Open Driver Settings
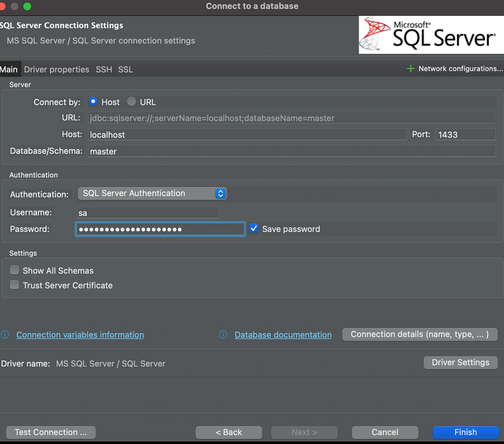Image resolution: width=504 pixels, height=444 pixels. point(460,362)
